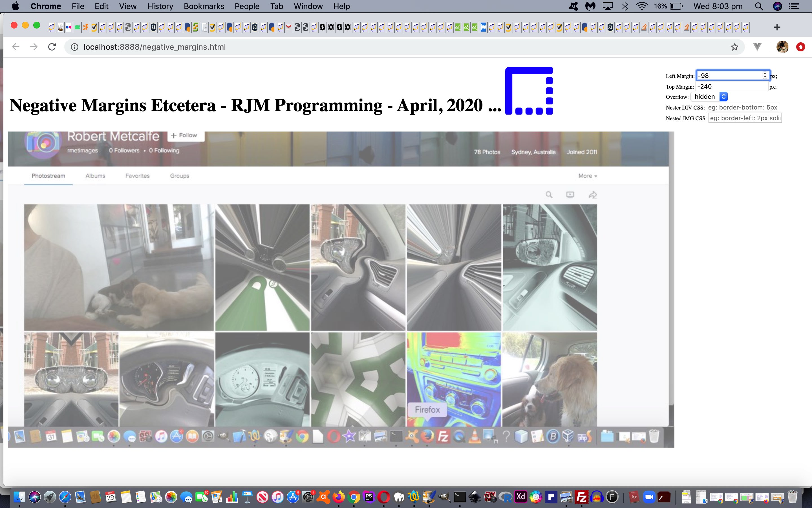Open the Apple menu
The height and width of the screenshot is (508, 812).
pos(16,6)
